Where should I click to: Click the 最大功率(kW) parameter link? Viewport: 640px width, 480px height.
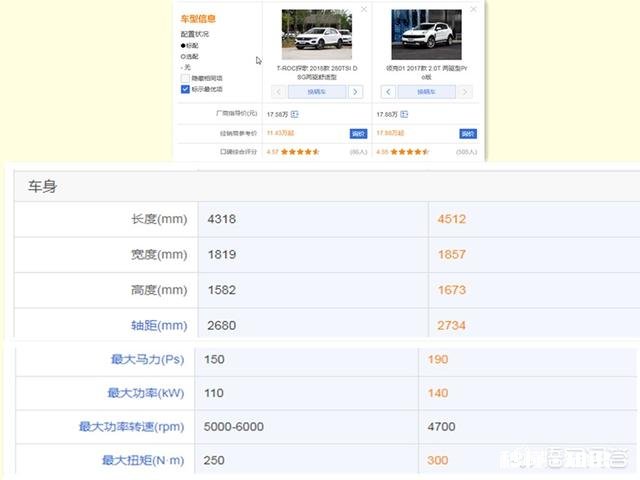[146, 393]
